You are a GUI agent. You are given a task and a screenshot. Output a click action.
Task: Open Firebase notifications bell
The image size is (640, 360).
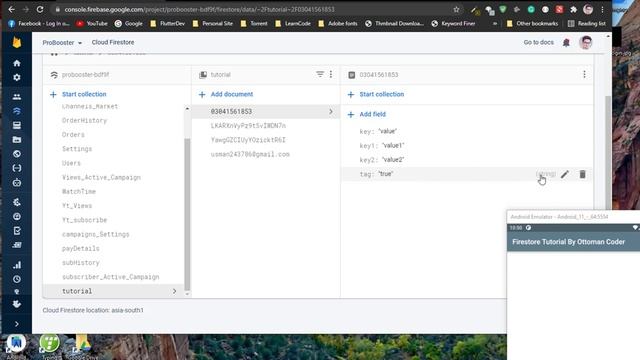pyautogui.click(x=566, y=42)
